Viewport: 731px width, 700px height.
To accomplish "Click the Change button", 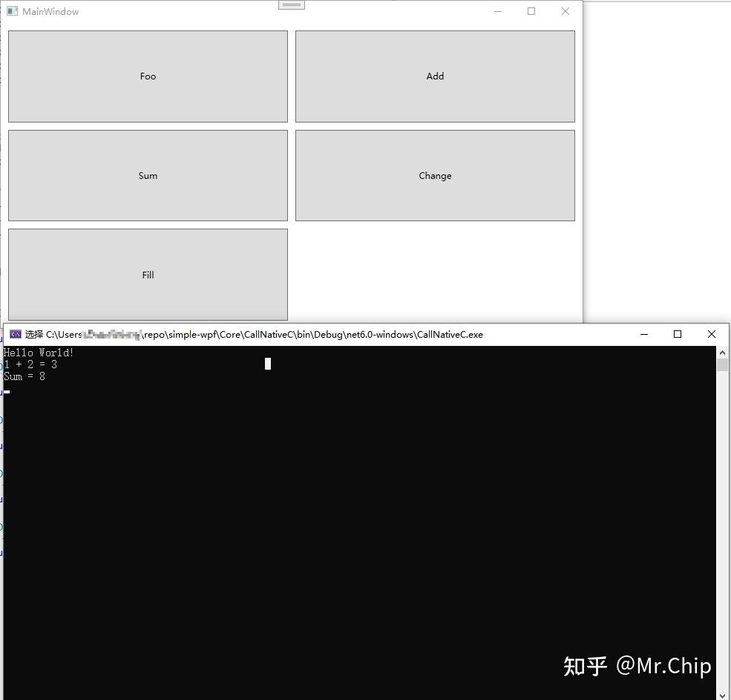I will point(435,175).
